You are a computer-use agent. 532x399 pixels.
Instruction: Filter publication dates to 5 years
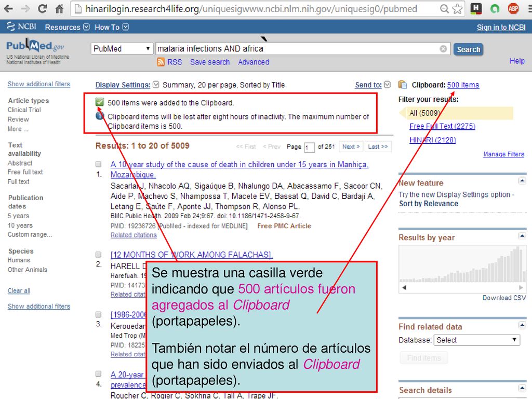(19, 216)
